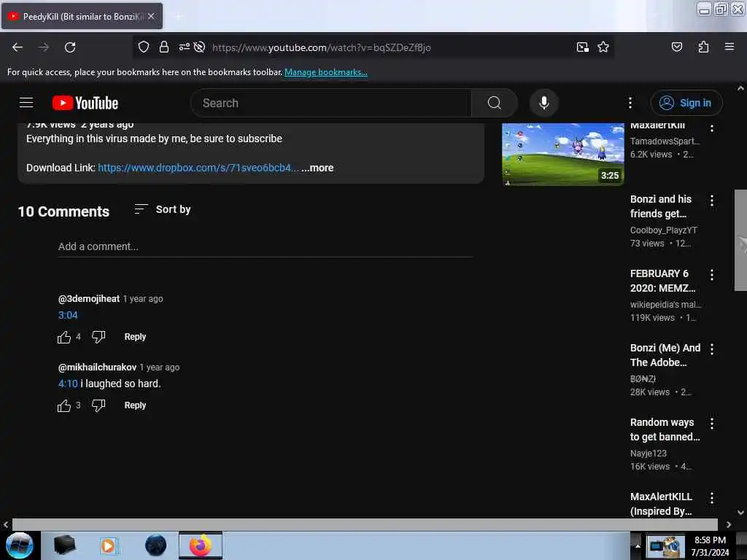Open Manage bookmarks link
Image resolution: width=747 pixels, height=560 pixels.
(326, 72)
